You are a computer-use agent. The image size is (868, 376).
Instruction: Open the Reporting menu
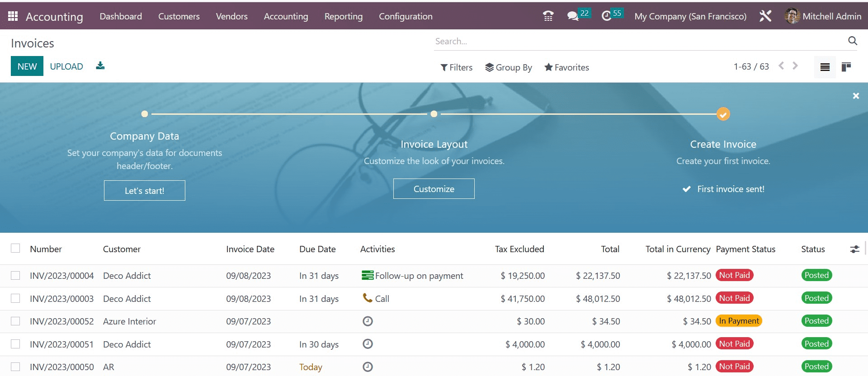coord(344,16)
